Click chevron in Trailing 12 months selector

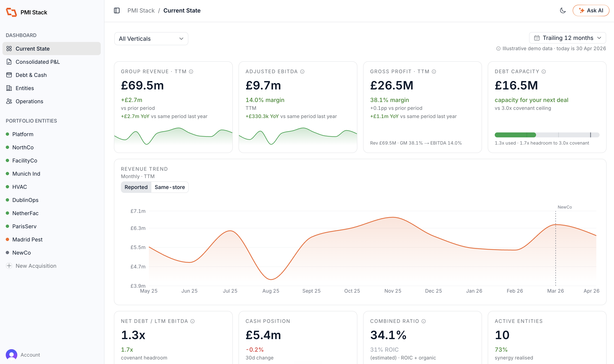click(x=599, y=38)
